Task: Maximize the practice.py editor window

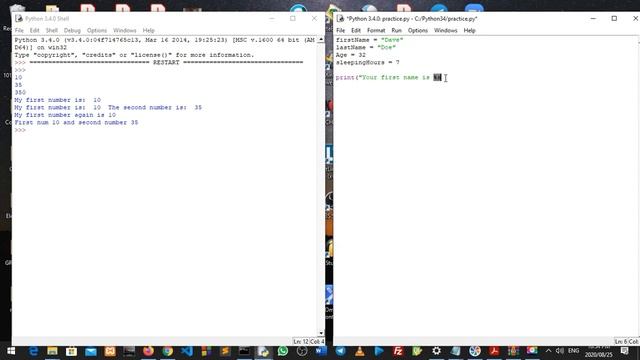Action: 614,18
